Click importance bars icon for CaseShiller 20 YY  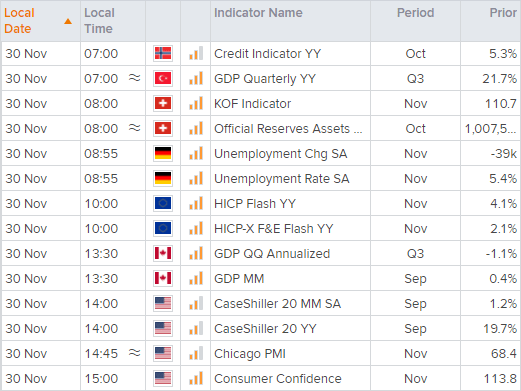point(196,329)
